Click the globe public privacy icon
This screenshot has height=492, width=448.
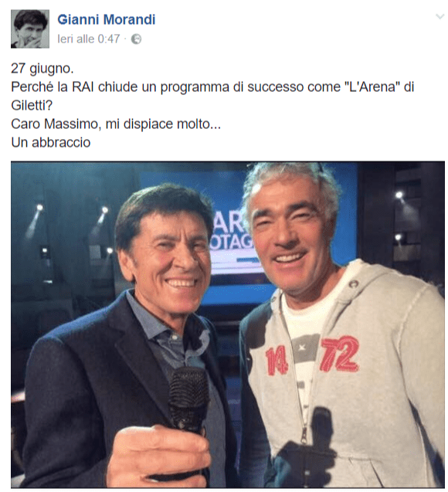pos(136,39)
